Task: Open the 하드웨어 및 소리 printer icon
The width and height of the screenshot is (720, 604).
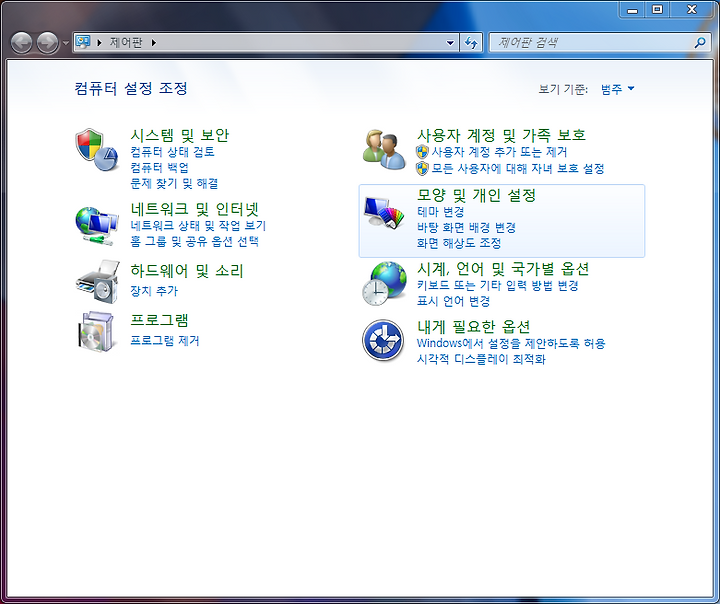Action: tap(98, 282)
